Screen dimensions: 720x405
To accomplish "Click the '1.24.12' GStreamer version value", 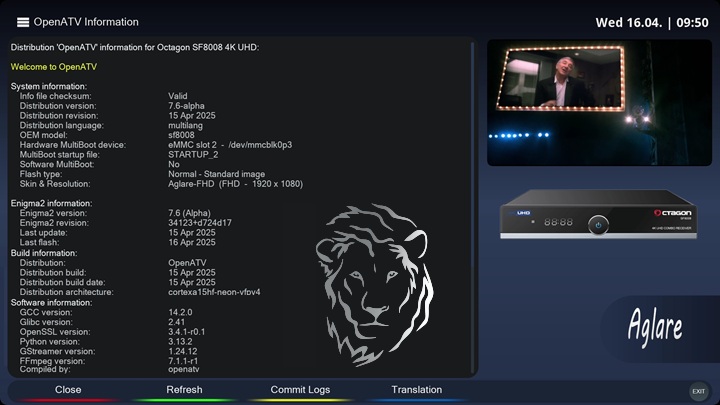I will pos(183,351).
